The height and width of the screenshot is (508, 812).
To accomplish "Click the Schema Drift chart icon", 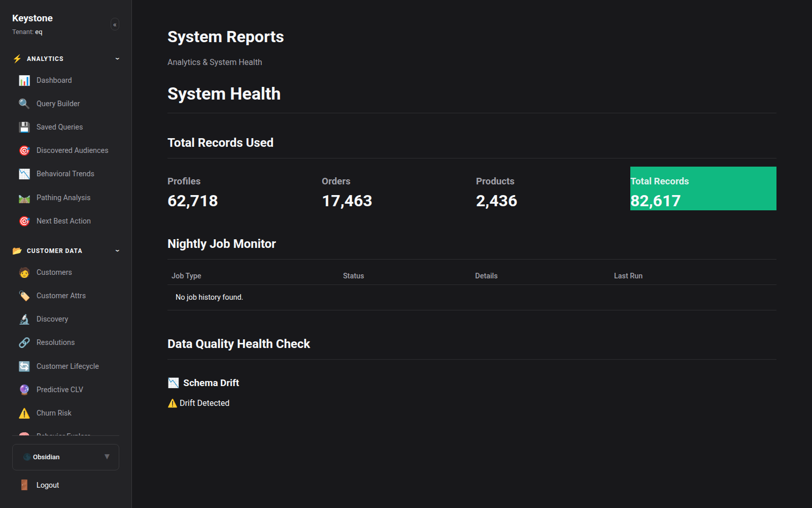I will [174, 383].
